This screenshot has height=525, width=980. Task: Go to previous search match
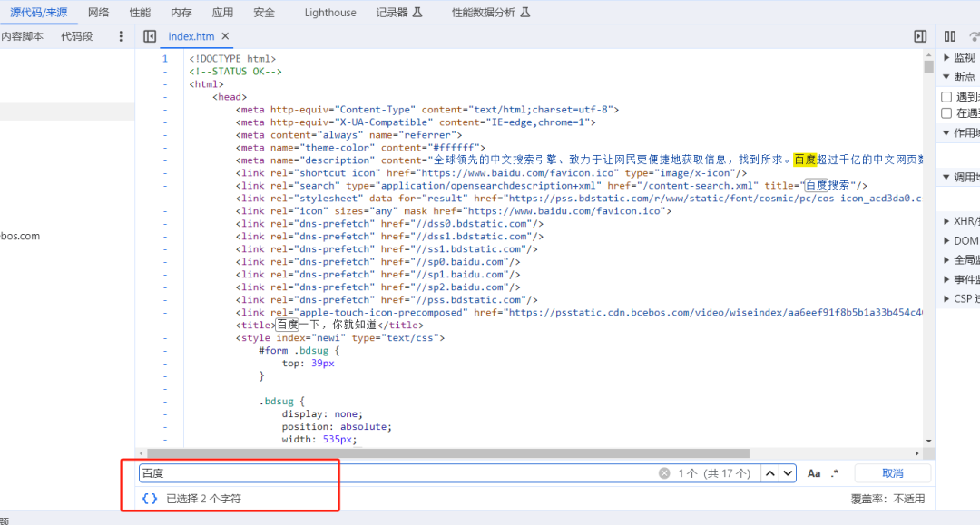pos(769,473)
